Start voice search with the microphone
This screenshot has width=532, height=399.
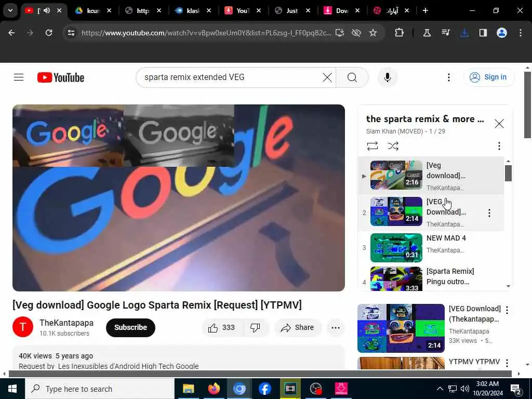point(387,77)
